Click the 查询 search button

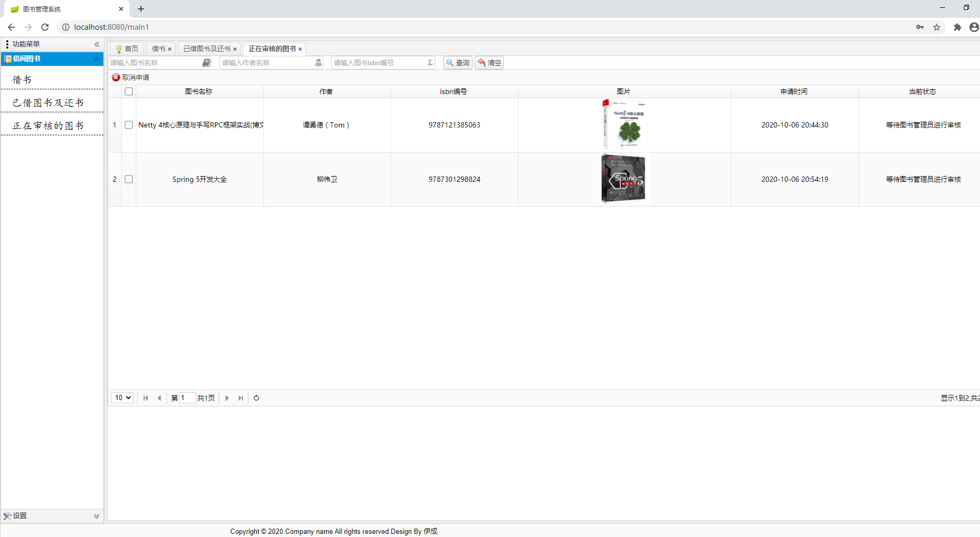(458, 63)
